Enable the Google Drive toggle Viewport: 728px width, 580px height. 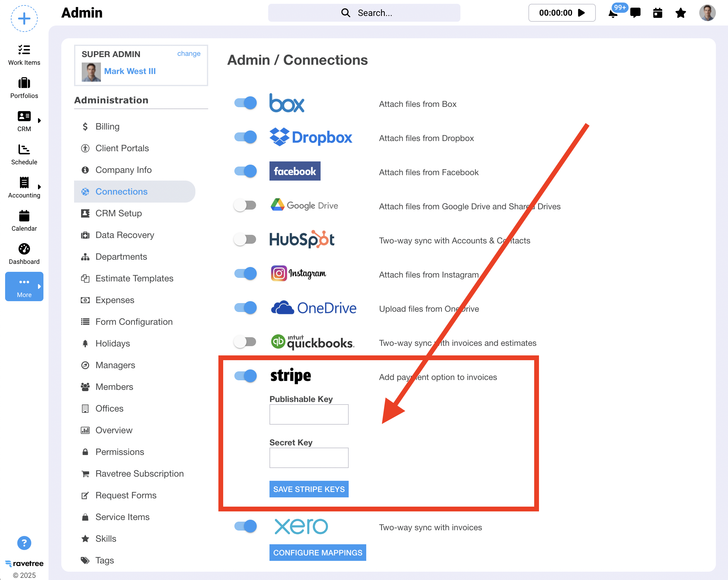[x=246, y=205]
